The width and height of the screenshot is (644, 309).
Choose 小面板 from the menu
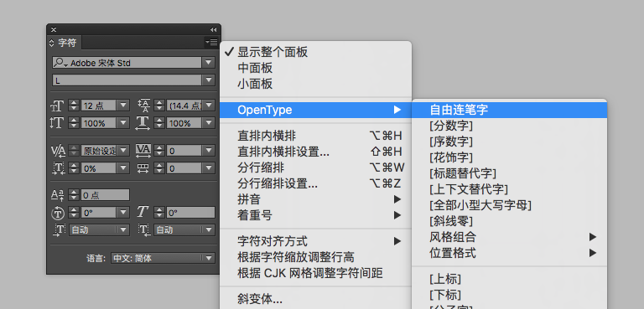315,85
